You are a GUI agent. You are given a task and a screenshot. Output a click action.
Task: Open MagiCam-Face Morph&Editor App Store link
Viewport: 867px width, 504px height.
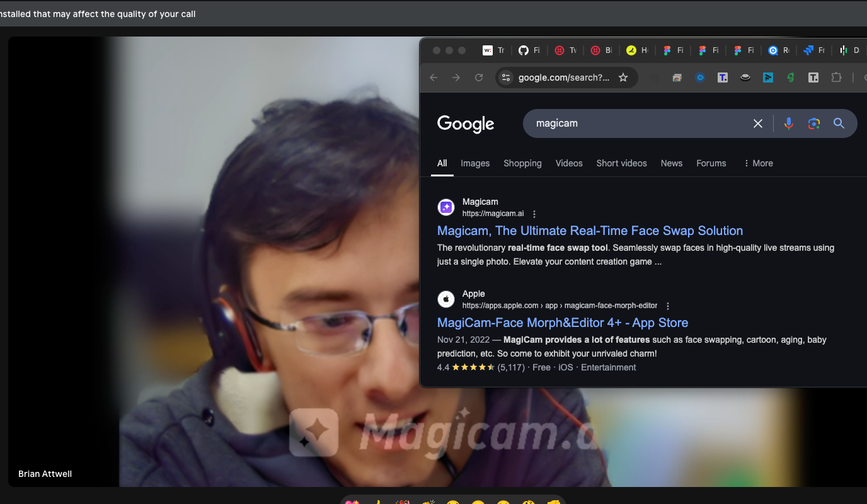click(x=563, y=323)
